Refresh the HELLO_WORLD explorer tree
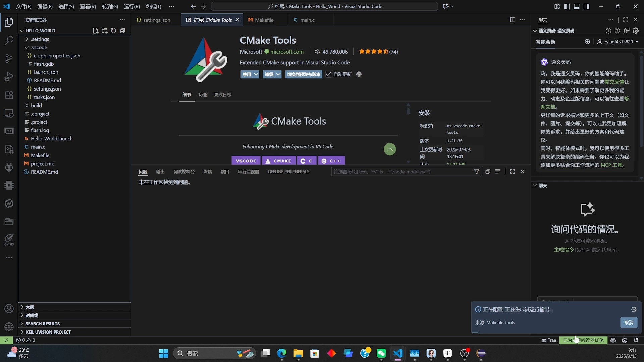Viewport: 644px width, 362px height. point(114,31)
